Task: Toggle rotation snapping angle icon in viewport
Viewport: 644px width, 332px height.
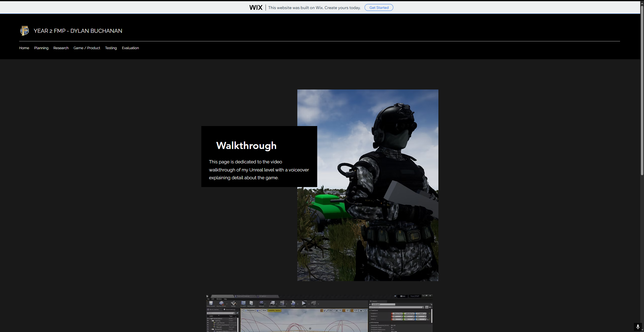Action: pyautogui.click(x=344, y=311)
